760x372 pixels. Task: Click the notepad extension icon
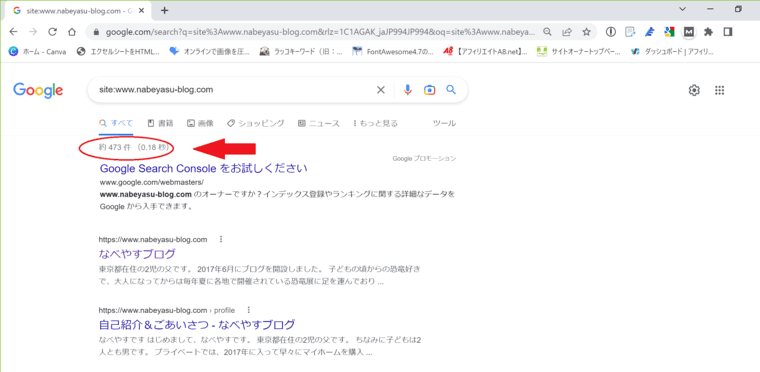tap(630, 32)
